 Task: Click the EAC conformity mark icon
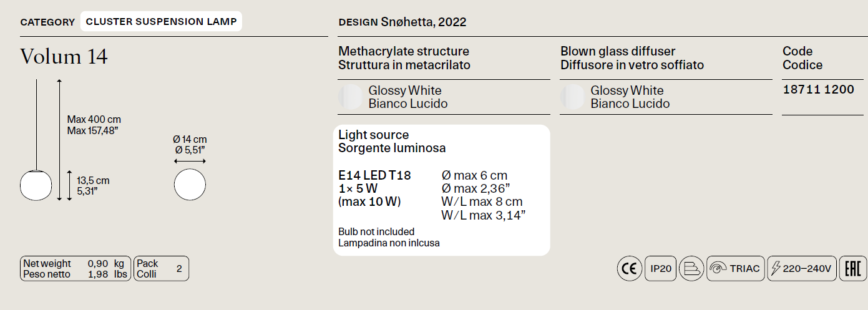click(852, 269)
